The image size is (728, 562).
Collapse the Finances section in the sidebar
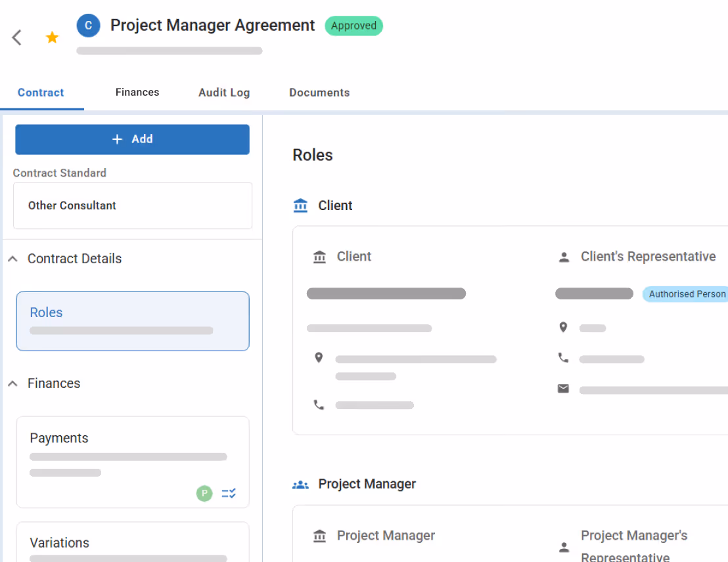[x=12, y=383]
